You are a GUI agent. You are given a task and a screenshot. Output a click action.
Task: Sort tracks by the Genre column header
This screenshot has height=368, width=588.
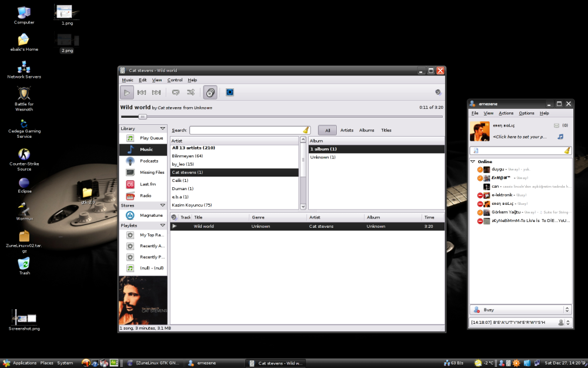pyautogui.click(x=278, y=217)
